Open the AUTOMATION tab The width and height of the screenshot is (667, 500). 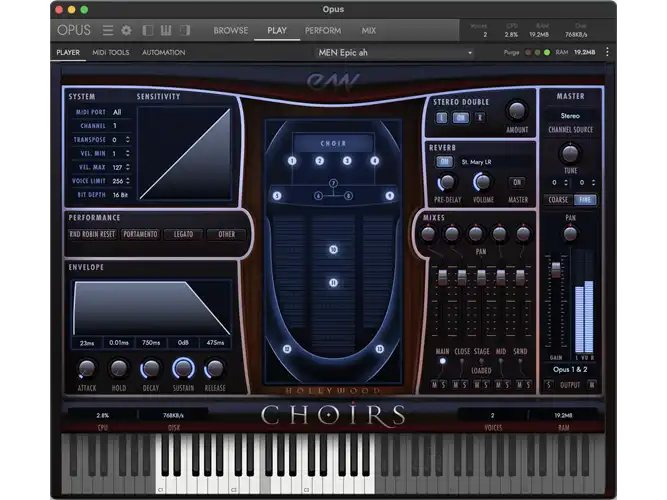coord(163,52)
